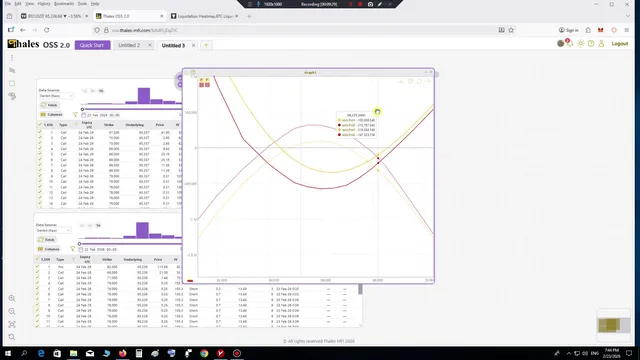Viewport: 640px width, 360px height.
Task: Open Firefox from the Windows taskbar
Action: click(x=122, y=353)
